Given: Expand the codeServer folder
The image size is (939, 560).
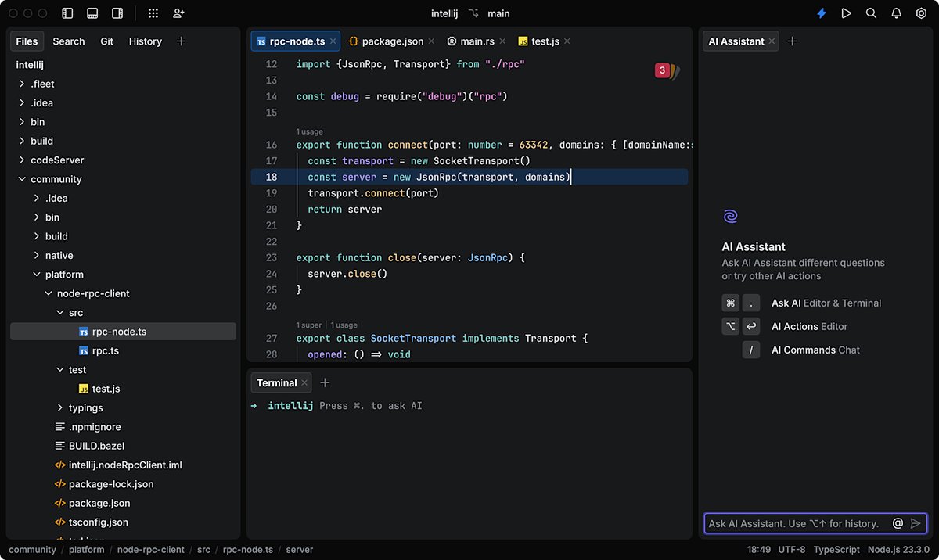Looking at the screenshot, I should pyautogui.click(x=23, y=160).
